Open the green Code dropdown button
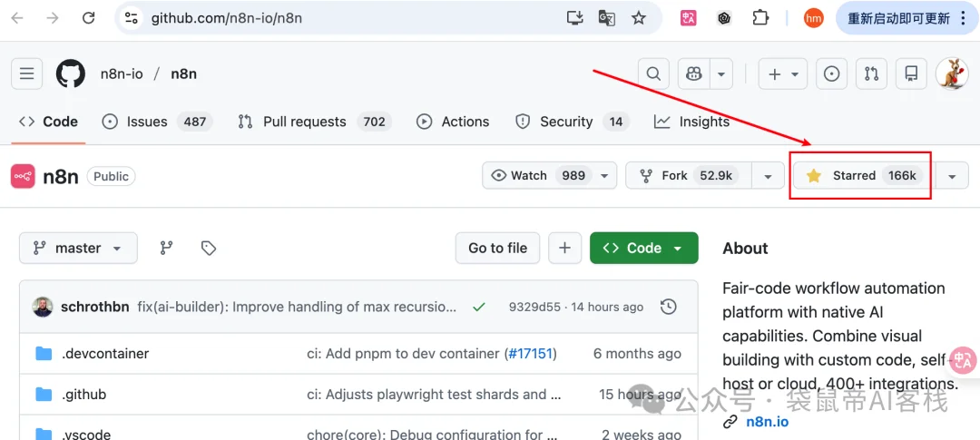Screen dimensions: 980x440 pyautogui.click(x=643, y=248)
